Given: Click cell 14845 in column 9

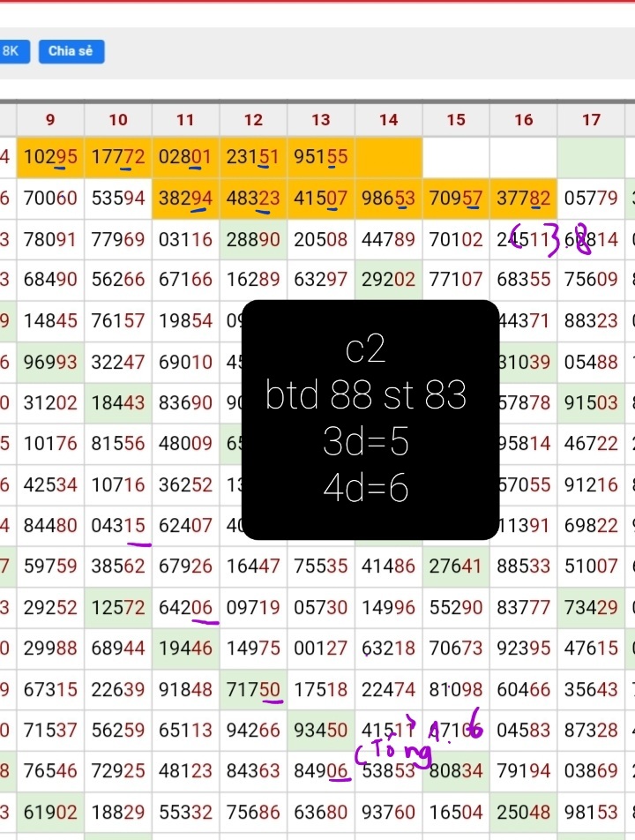Looking at the screenshot, I should pyautogui.click(x=50, y=321).
